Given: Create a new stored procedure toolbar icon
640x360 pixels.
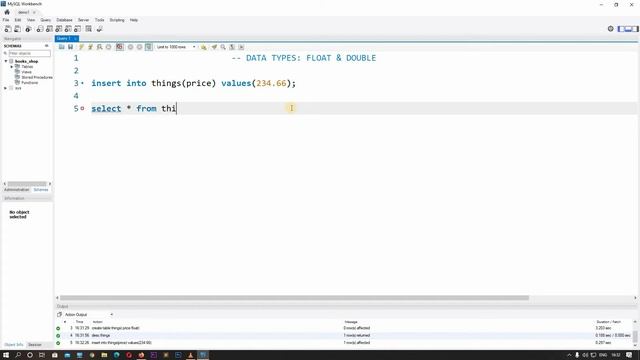Looking at the screenshot, I should [68, 29].
